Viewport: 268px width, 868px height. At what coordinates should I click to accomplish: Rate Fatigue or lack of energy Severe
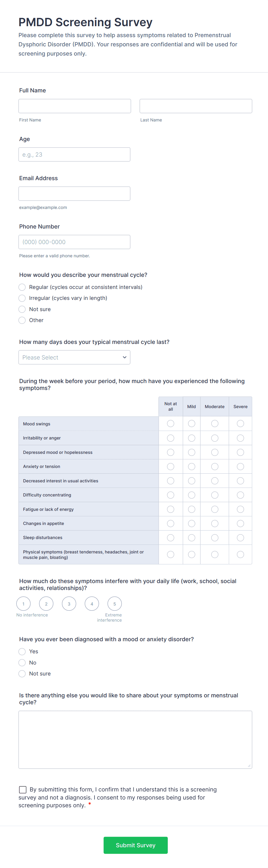(x=240, y=509)
